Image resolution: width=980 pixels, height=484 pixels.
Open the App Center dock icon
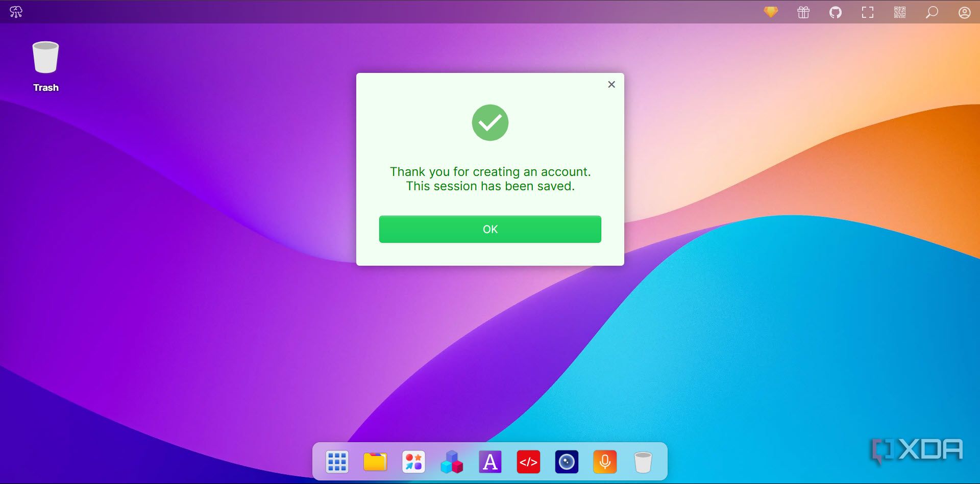point(413,462)
